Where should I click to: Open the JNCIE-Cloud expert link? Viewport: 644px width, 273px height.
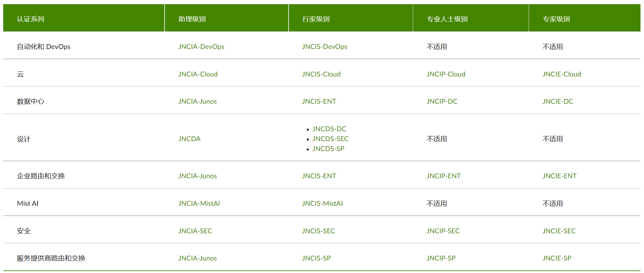[562, 74]
